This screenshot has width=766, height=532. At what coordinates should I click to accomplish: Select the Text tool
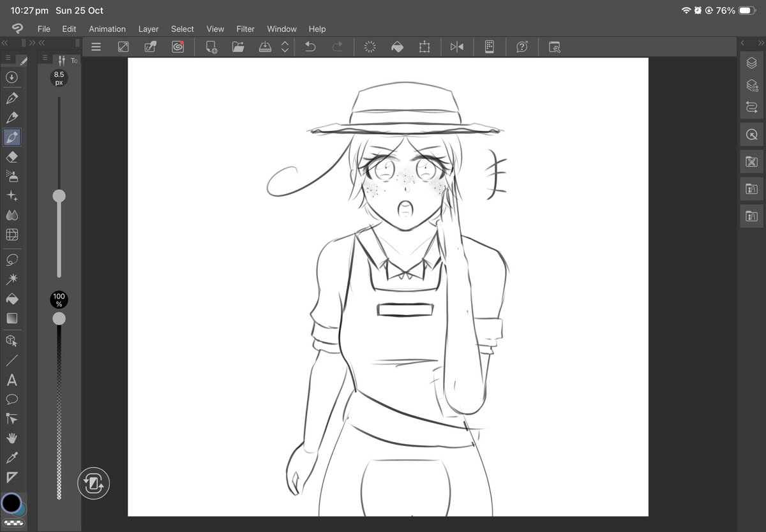pyautogui.click(x=11, y=380)
